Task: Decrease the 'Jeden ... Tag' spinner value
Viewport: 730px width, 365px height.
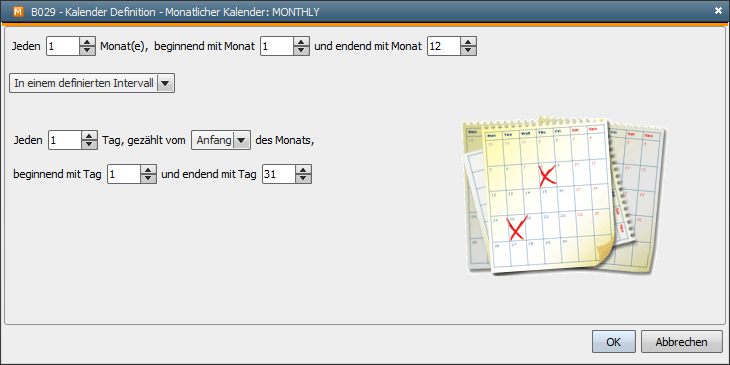Action: (x=89, y=144)
